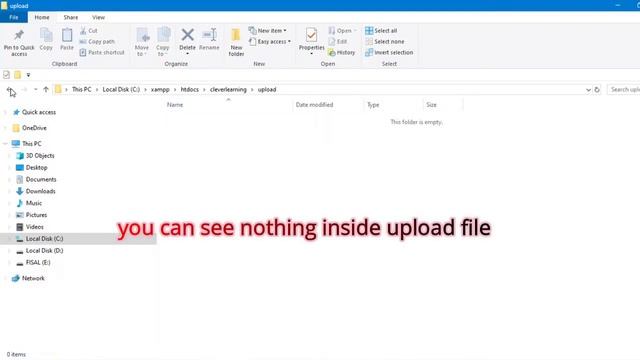Open the File menu
The width and height of the screenshot is (640, 360).
pos(14,17)
